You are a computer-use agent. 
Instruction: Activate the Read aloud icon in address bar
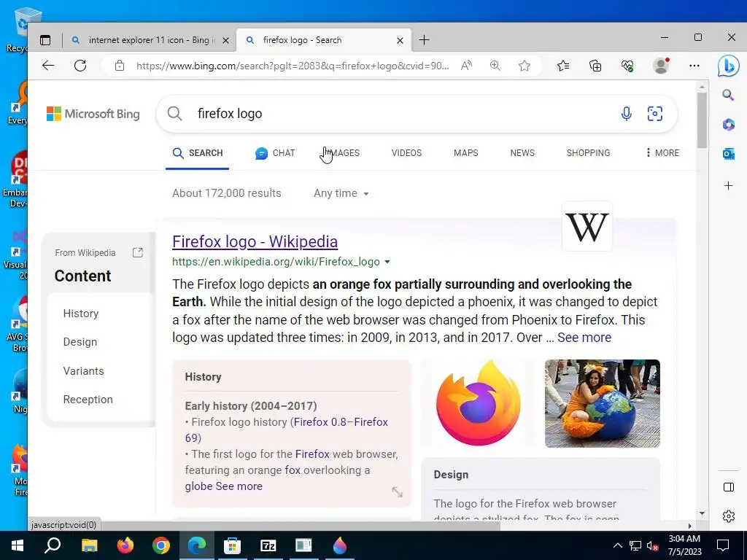click(466, 66)
